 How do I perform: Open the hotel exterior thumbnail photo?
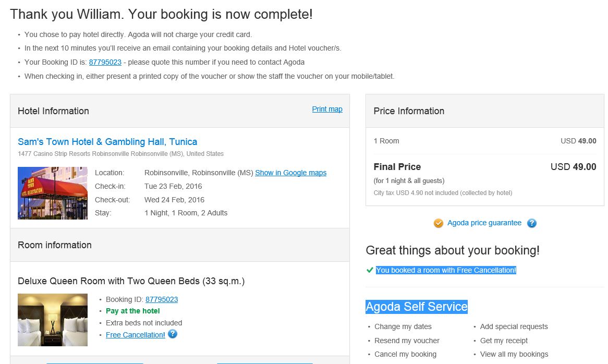(x=53, y=193)
